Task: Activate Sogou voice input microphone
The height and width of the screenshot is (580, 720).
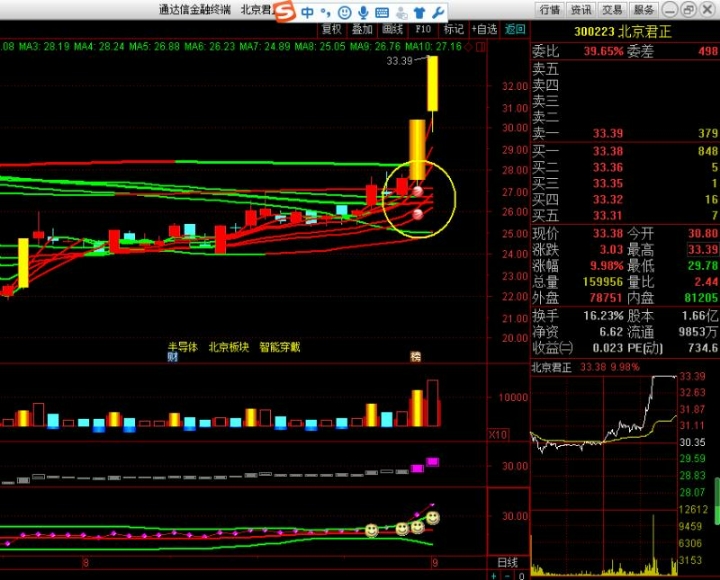Action: (363, 12)
